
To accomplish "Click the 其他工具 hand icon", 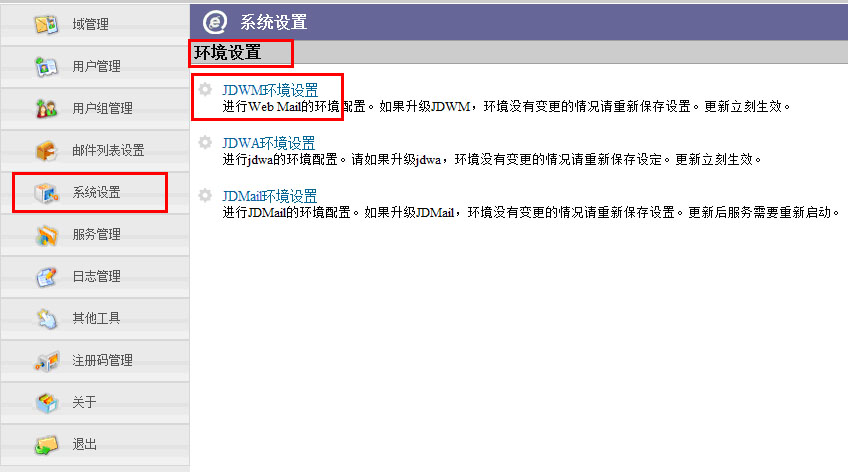I will 46,318.
